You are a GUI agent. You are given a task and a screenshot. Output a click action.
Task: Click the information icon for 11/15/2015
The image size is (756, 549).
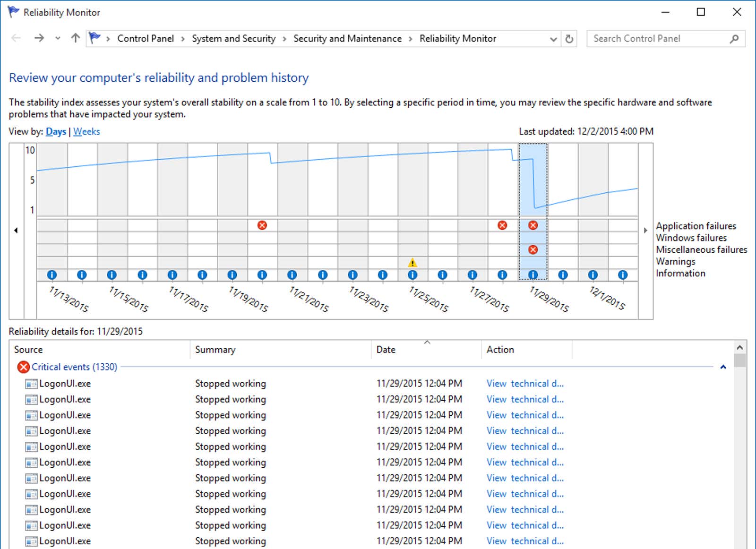point(112,274)
